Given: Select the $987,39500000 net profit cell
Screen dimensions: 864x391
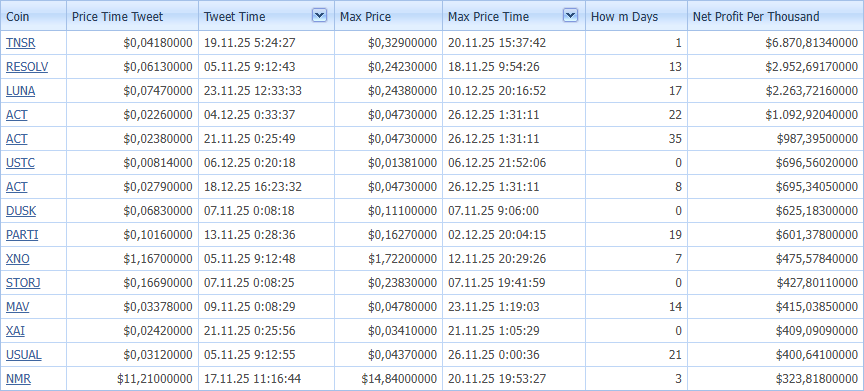Looking at the screenshot, I should click(x=776, y=139).
